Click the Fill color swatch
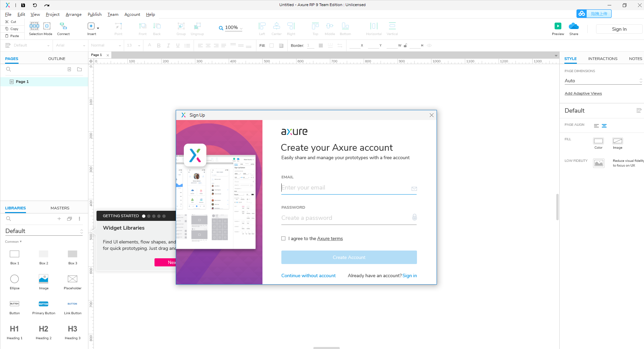 272,45
